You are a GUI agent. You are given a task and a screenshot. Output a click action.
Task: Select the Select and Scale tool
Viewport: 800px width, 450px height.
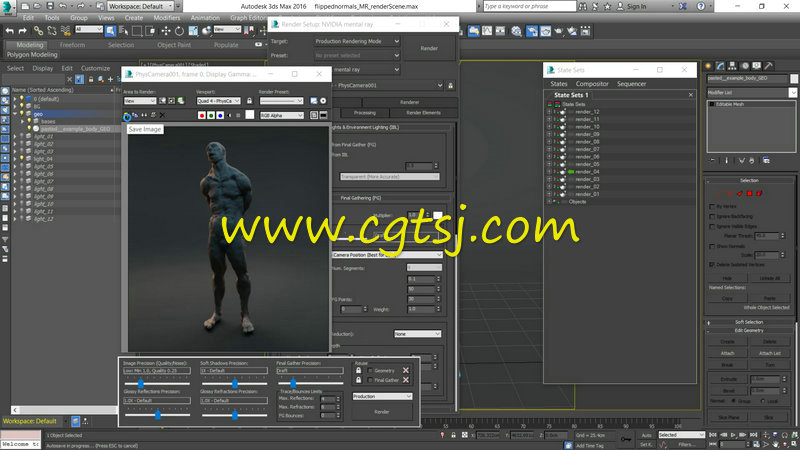click(193, 31)
